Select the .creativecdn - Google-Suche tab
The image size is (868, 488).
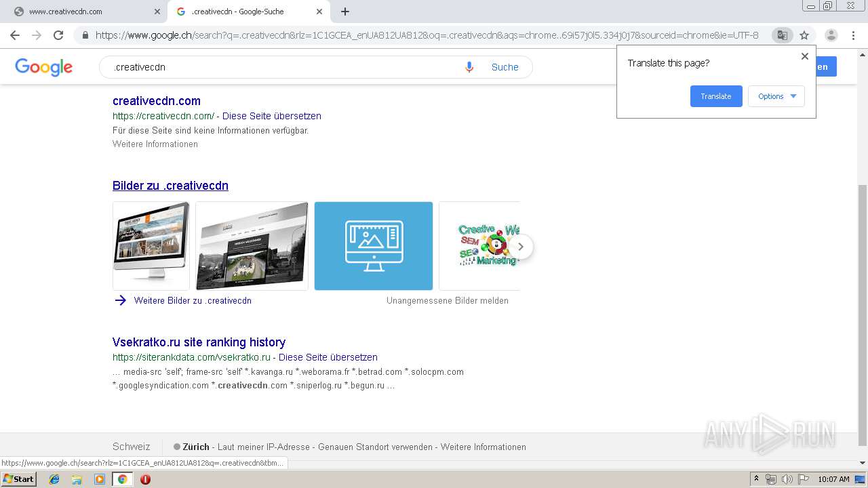249,12
